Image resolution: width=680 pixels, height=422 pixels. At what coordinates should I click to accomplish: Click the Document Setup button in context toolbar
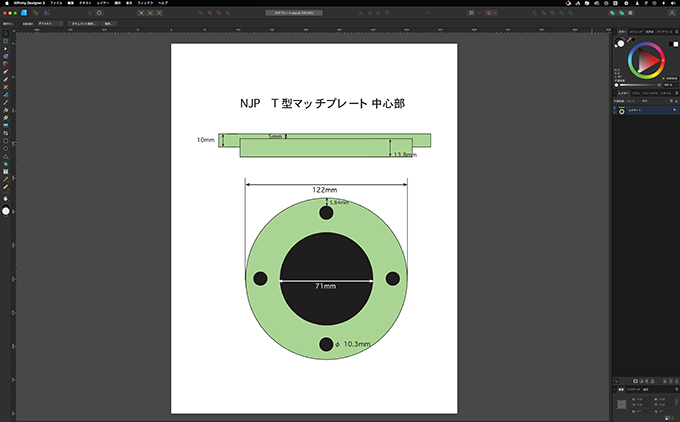tap(84, 22)
